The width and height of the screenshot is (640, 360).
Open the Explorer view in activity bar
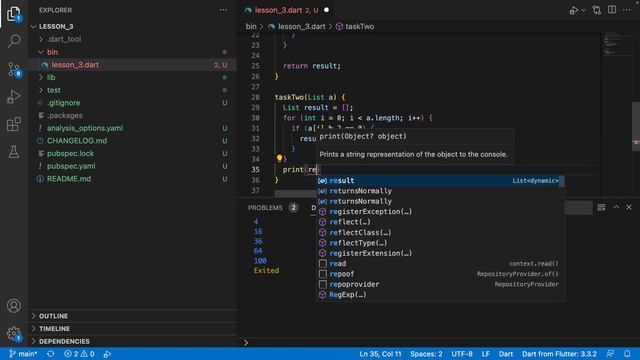[13, 14]
